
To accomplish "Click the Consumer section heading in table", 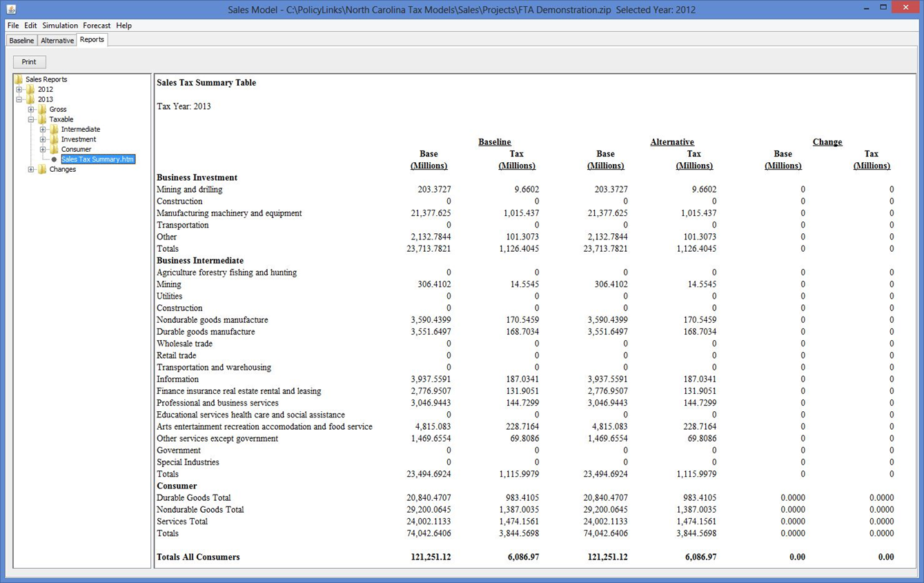I will pos(177,486).
